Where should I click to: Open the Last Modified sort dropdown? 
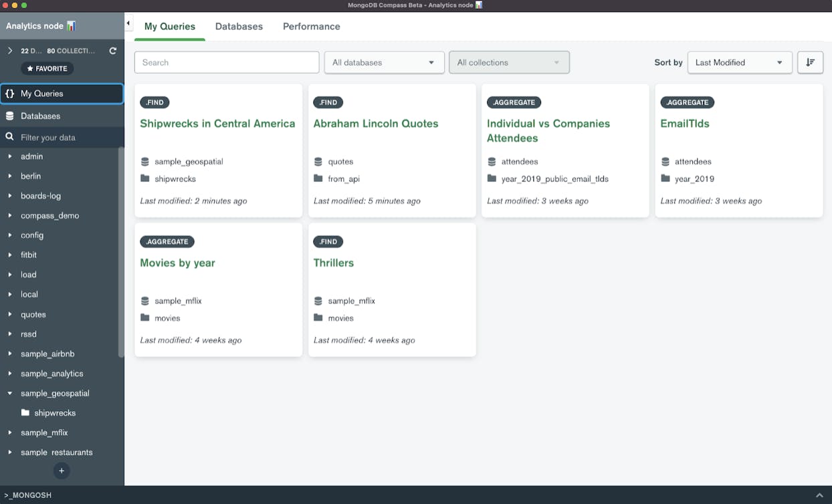739,62
